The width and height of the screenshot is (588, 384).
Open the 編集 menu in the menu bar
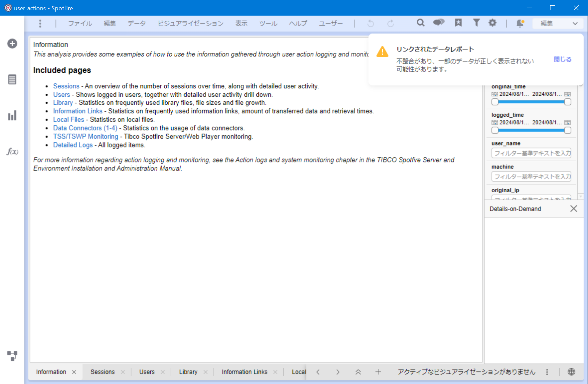click(x=110, y=23)
